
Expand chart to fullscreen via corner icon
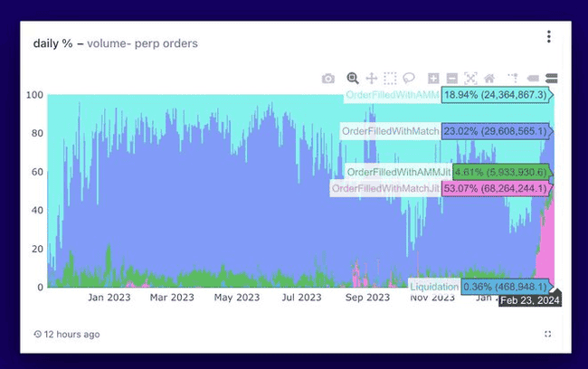pyautogui.click(x=548, y=334)
